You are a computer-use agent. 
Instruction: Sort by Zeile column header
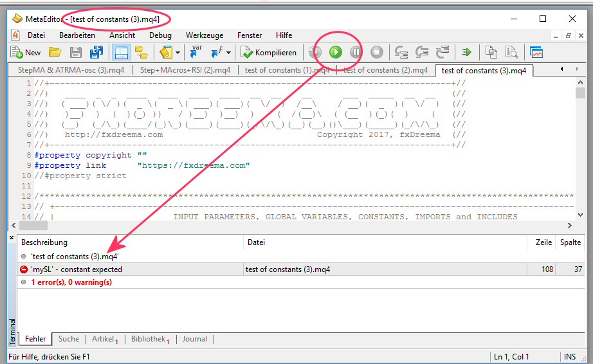pyautogui.click(x=542, y=242)
